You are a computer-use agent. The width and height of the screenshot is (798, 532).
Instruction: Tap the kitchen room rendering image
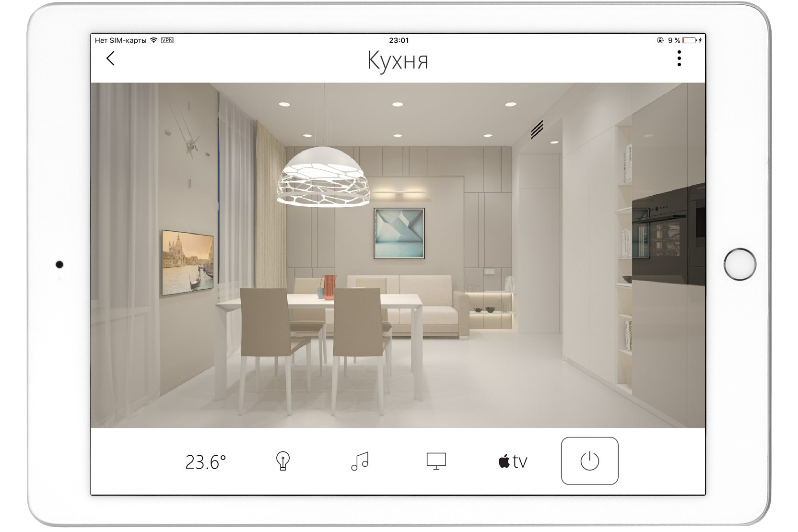pos(398,255)
